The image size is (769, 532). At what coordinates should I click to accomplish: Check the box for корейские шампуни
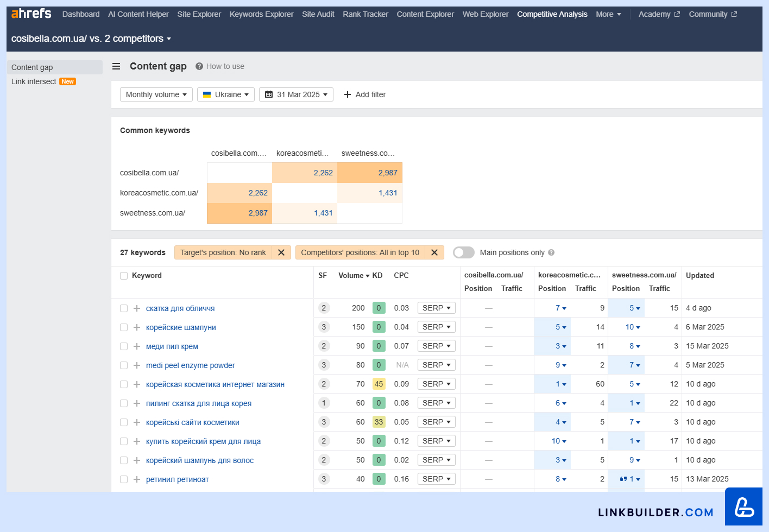tap(124, 327)
